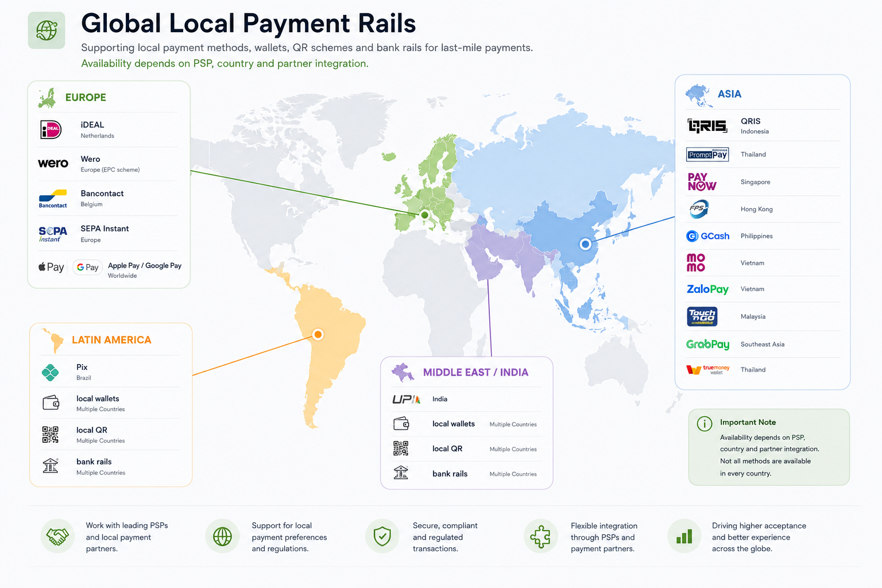This screenshot has width=882, height=588.
Task: Click the Pix Brazil logo
Action: [51, 372]
